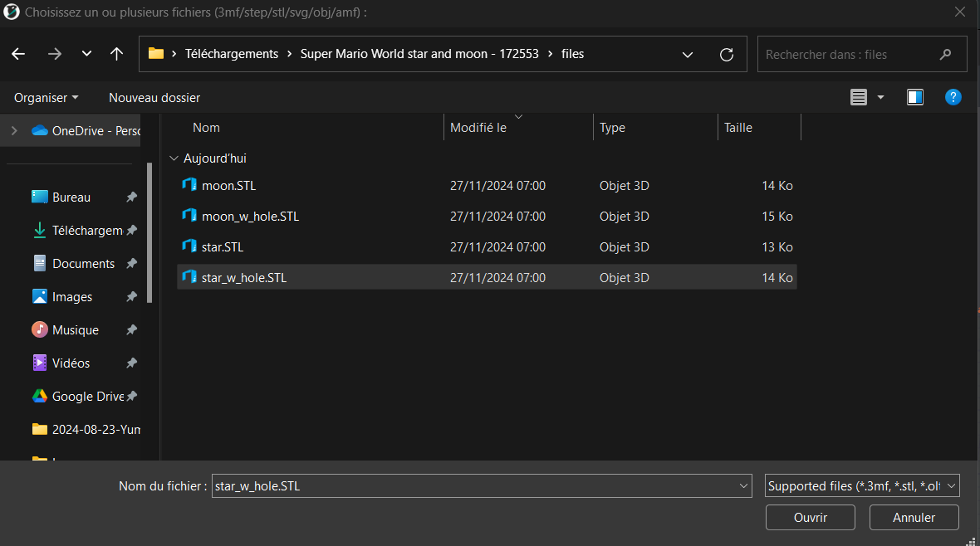
Task: Open Téléchargements in the sidebar
Action: point(77,231)
